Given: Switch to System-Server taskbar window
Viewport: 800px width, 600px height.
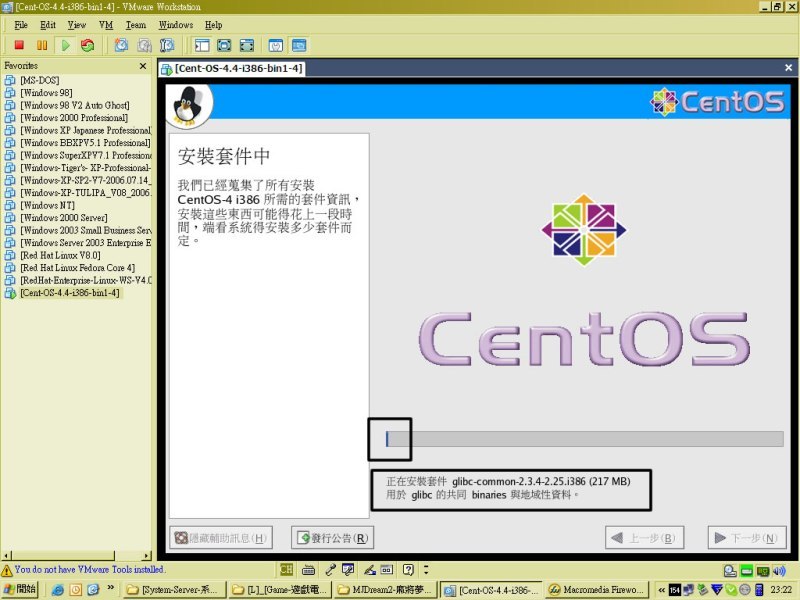Looking at the screenshot, I should [x=173, y=590].
